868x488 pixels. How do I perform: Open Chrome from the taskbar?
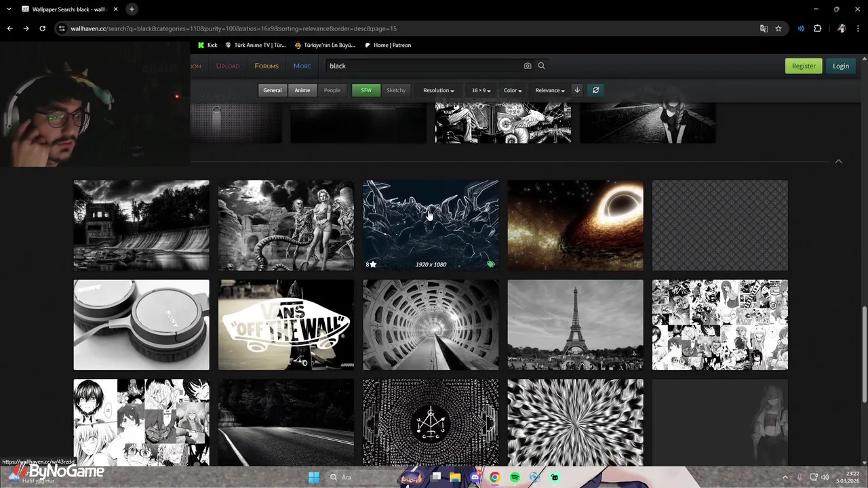495,477
